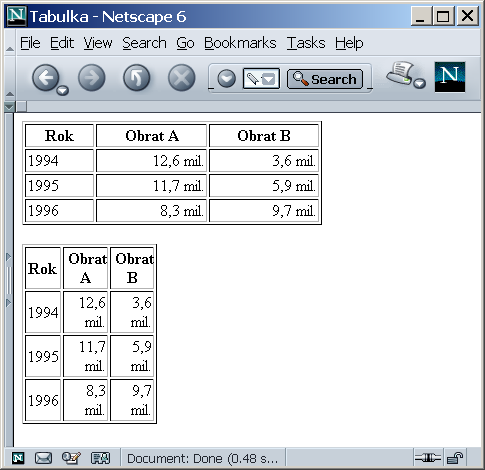Viewport: 485px width, 470px height.
Task: Click the Netscape N throbber logo
Action: (x=450, y=77)
